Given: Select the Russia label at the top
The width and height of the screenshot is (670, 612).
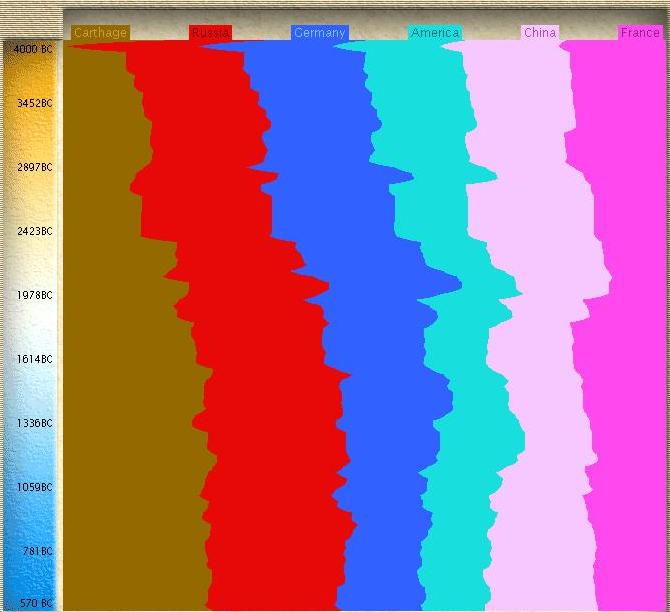Looking at the screenshot, I should [210, 33].
